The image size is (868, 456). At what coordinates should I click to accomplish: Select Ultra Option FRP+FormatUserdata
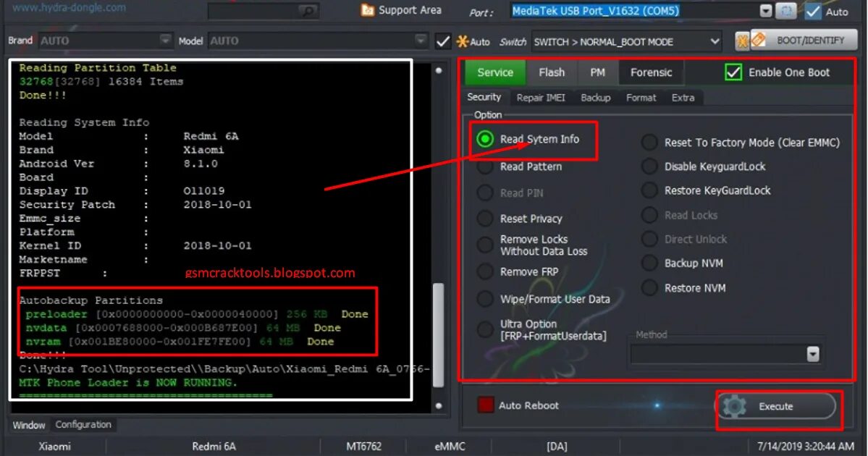click(x=485, y=330)
